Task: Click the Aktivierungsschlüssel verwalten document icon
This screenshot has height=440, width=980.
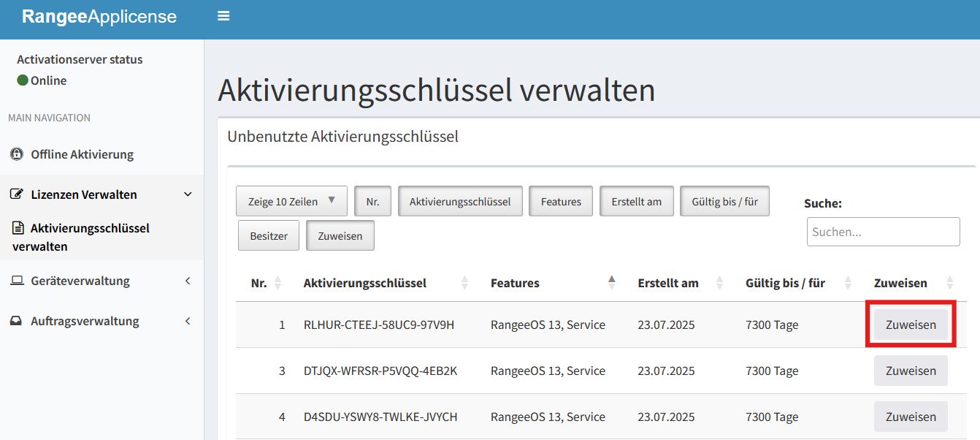Action: tap(18, 228)
